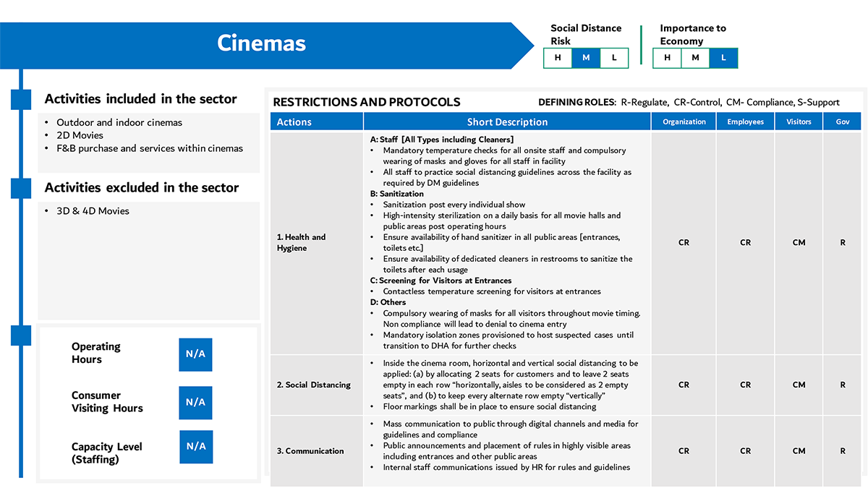The image size is (868, 488).
Task: Click the 'DEFINING ROLES' legend text
Action: [x=689, y=102]
